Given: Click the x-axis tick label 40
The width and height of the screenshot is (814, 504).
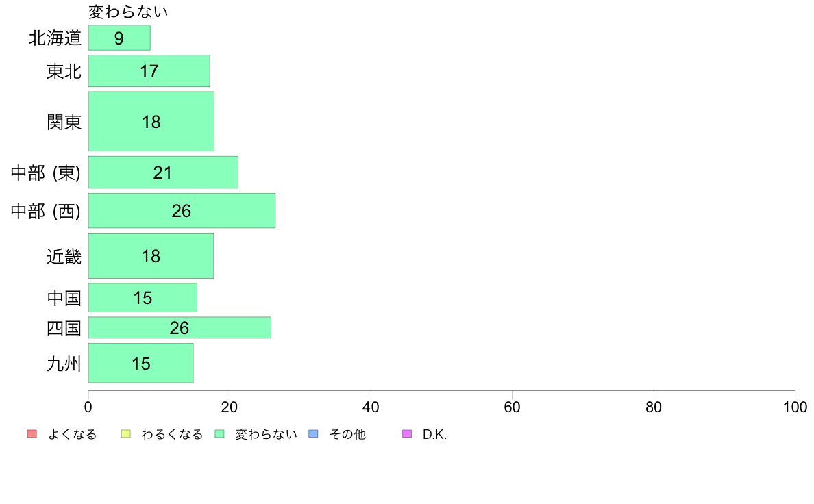Looking at the screenshot, I should pos(371,407).
